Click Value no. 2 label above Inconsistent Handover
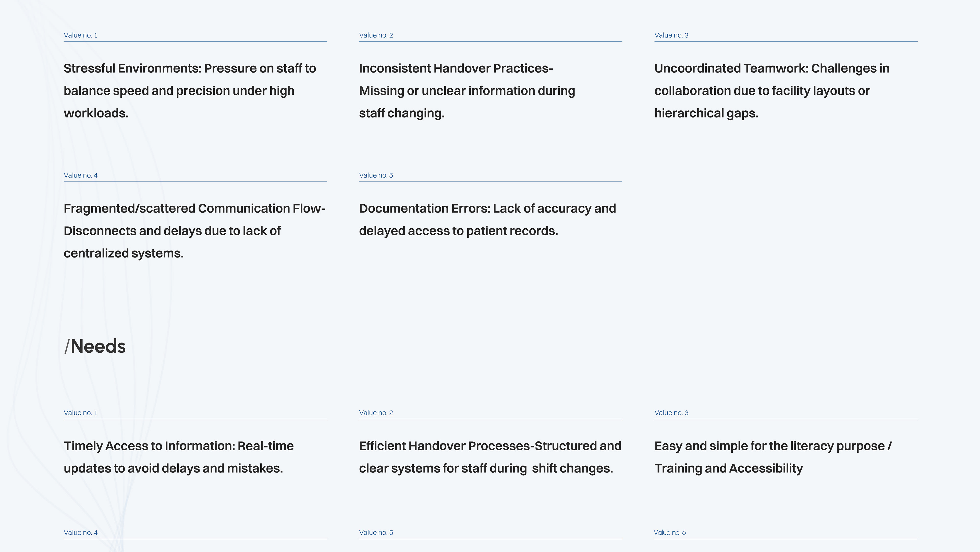Viewport: 980px width, 552px height. (x=376, y=36)
